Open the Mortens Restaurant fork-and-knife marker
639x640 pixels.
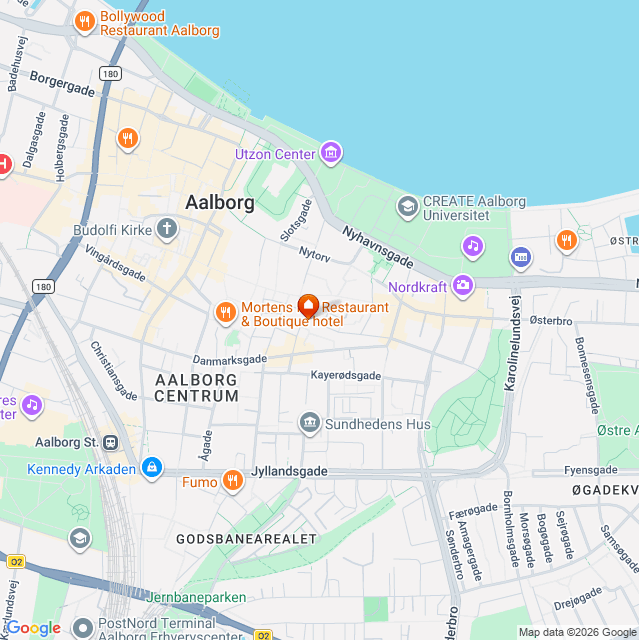[x=225, y=313]
